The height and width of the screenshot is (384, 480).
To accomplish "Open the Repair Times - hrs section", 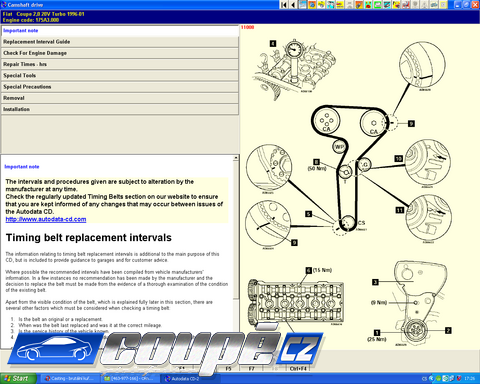I will click(120, 64).
